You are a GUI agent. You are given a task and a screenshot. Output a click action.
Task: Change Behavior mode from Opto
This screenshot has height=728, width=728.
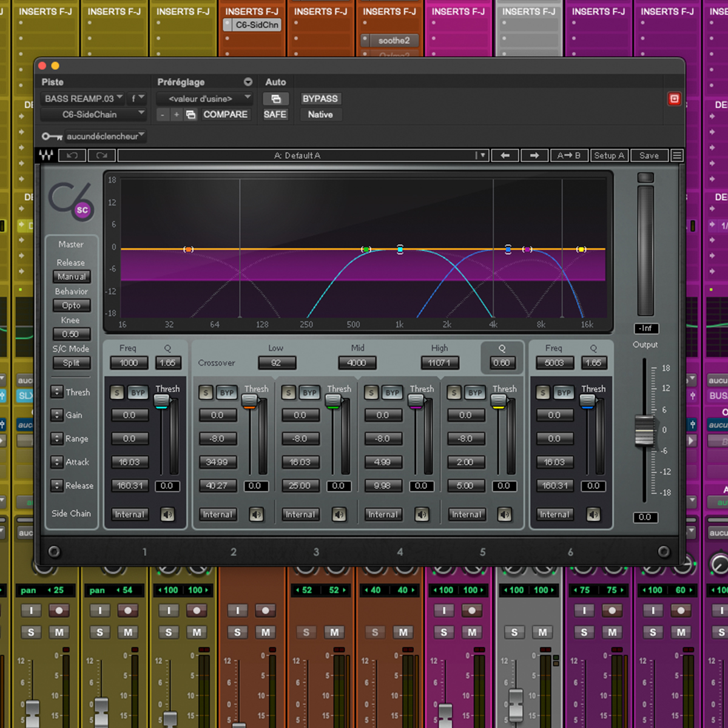pos(72,306)
